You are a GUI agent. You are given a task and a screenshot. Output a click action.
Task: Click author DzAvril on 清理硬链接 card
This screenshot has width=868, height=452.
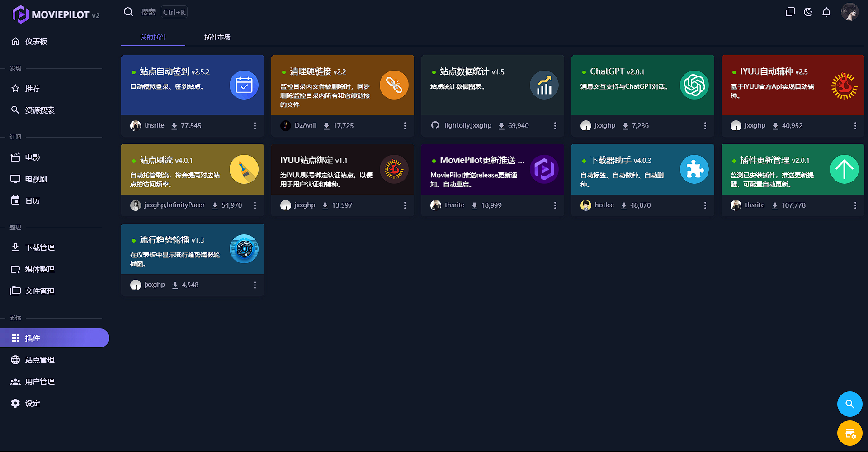306,125
